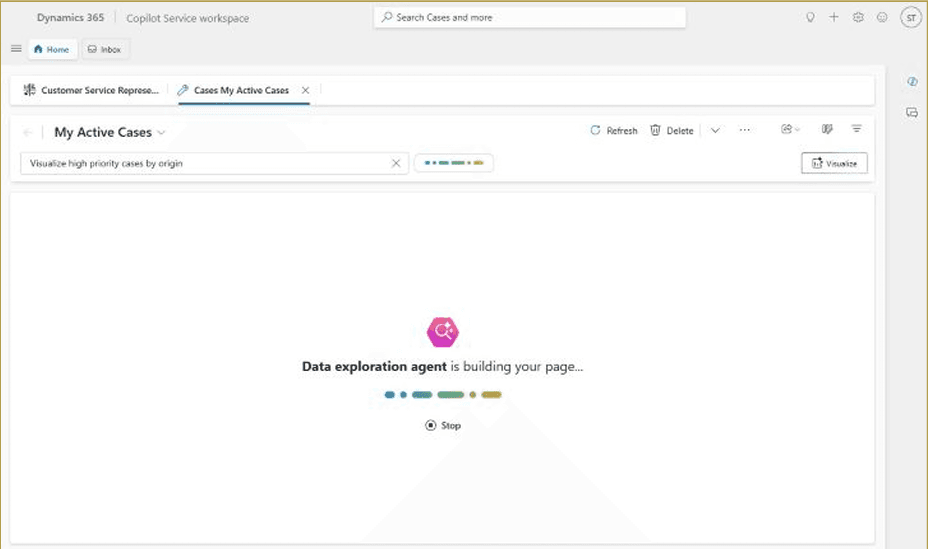Open the settings gear icon
Image resolution: width=928 pixels, height=549 pixels.
(x=858, y=17)
